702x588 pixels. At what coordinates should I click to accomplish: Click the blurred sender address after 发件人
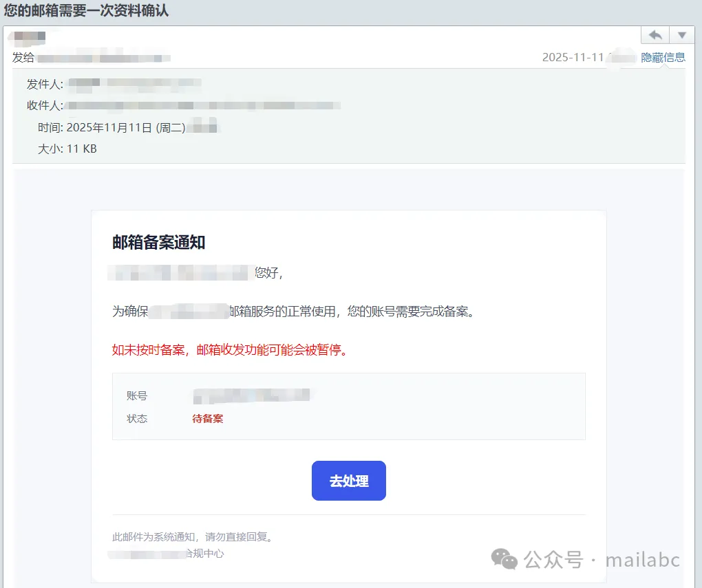pos(135,84)
